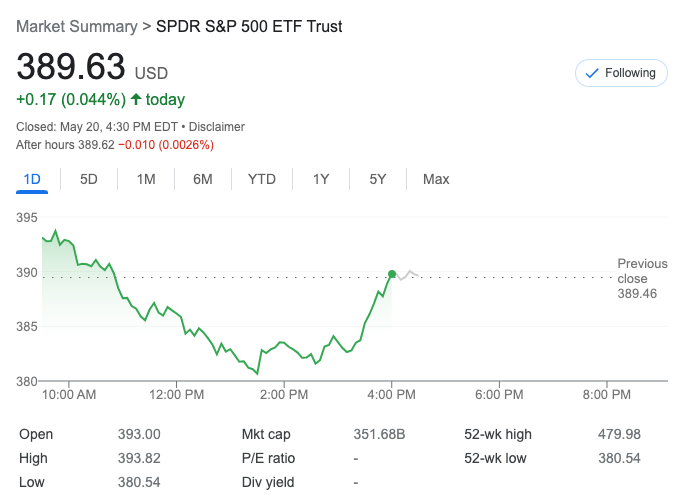Click chart at the 2:00 PM low

coord(258,373)
